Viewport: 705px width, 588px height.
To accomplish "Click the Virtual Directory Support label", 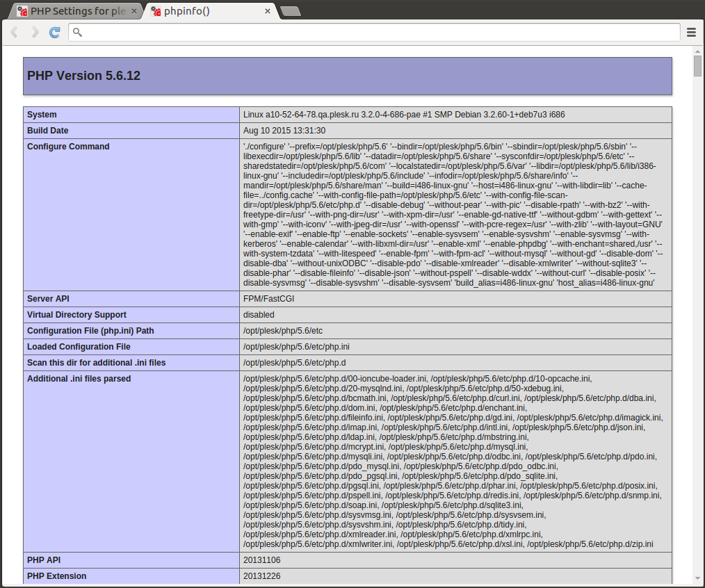I will [76, 315].
